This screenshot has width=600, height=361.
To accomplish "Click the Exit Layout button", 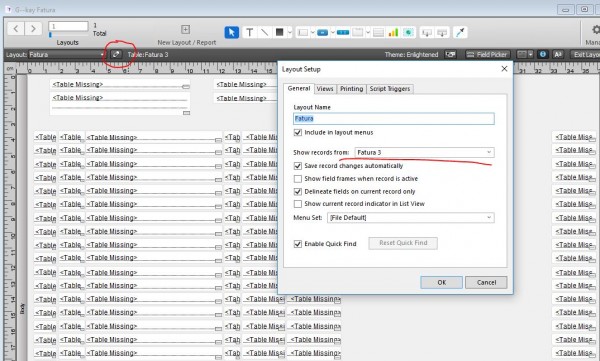I will point(585,54).
